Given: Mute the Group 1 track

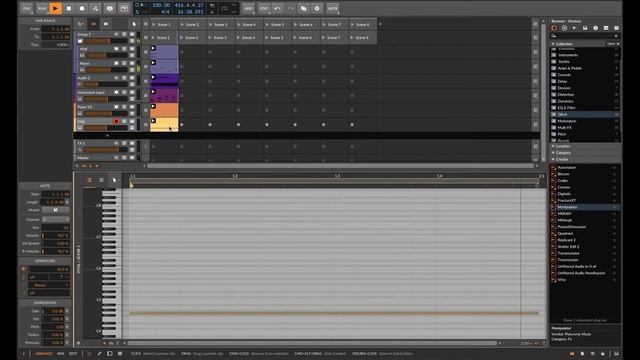Looking at the screenshot, I should point(132,34).
